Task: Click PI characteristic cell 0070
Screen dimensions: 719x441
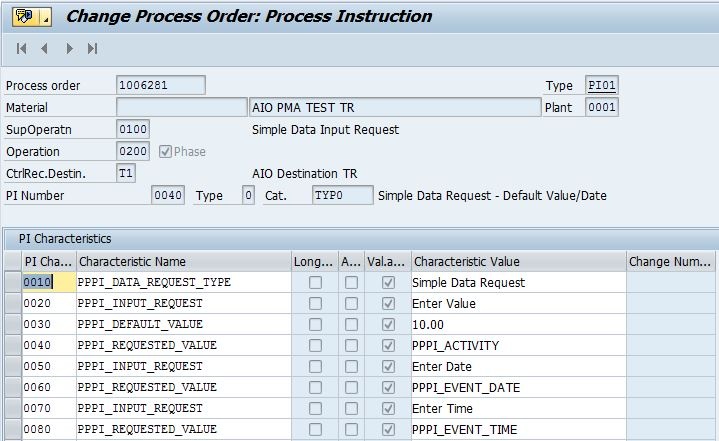Action: click(49, 408)
